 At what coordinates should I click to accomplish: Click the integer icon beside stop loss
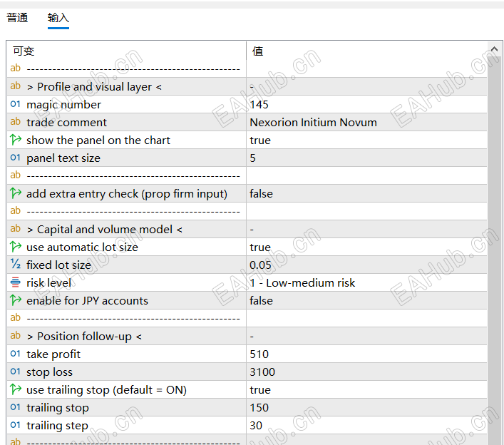[15, 372]
